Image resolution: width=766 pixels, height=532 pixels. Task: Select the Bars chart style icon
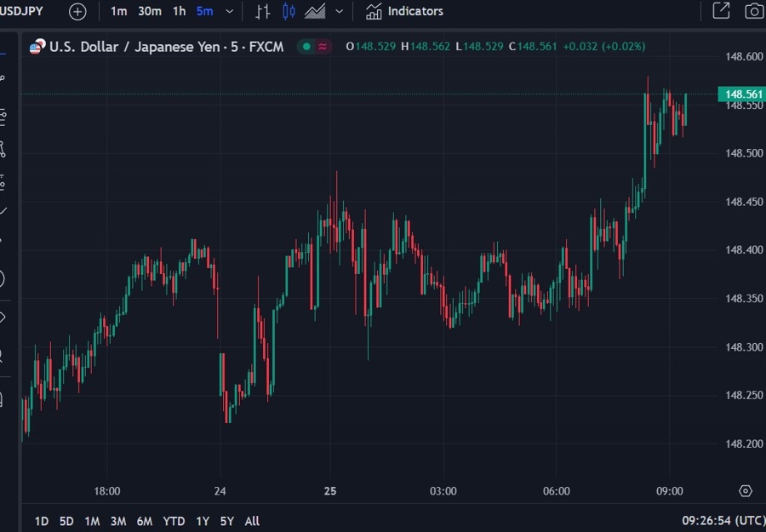click(263, 11)
